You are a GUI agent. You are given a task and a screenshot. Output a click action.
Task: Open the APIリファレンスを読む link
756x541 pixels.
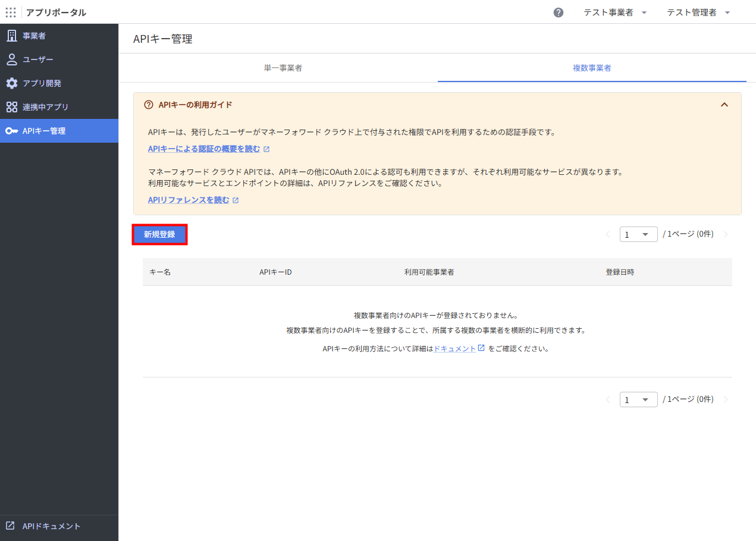pyautogui.click(x=189, y=200)
